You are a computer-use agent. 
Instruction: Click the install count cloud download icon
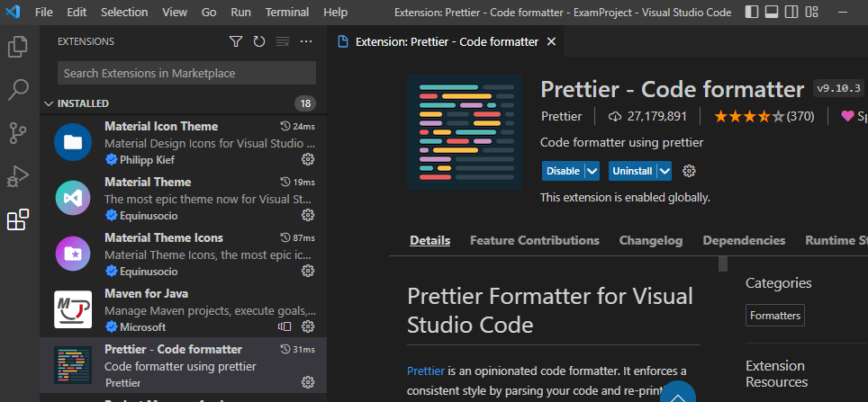tap(614, 116)
